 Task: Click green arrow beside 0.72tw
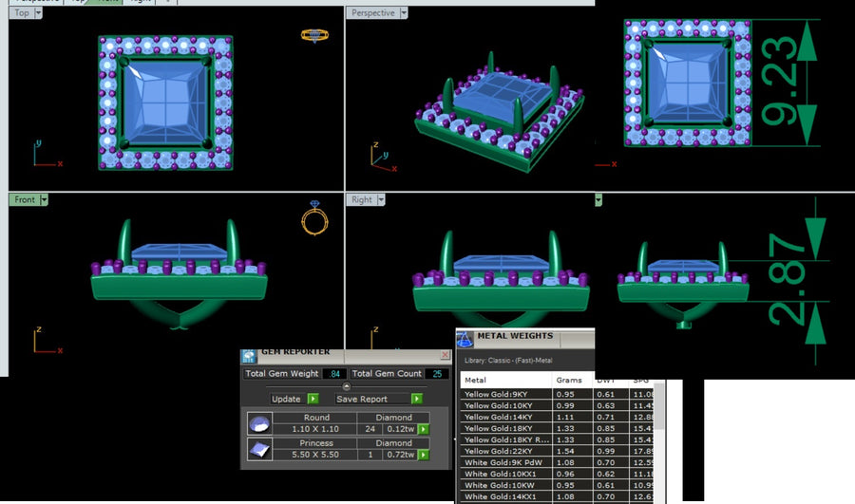pyautogui.click(x=423, y=455)
